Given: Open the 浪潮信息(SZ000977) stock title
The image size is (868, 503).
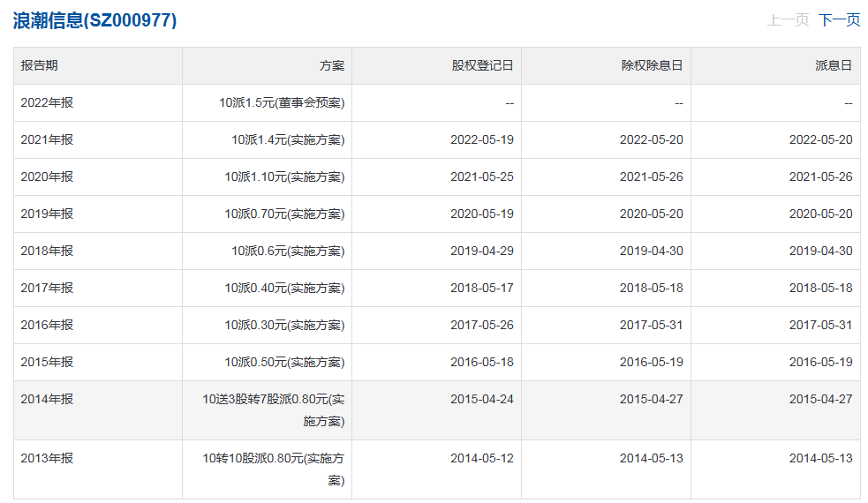Looking at the screenshot, I should click(x=94, y=20).
